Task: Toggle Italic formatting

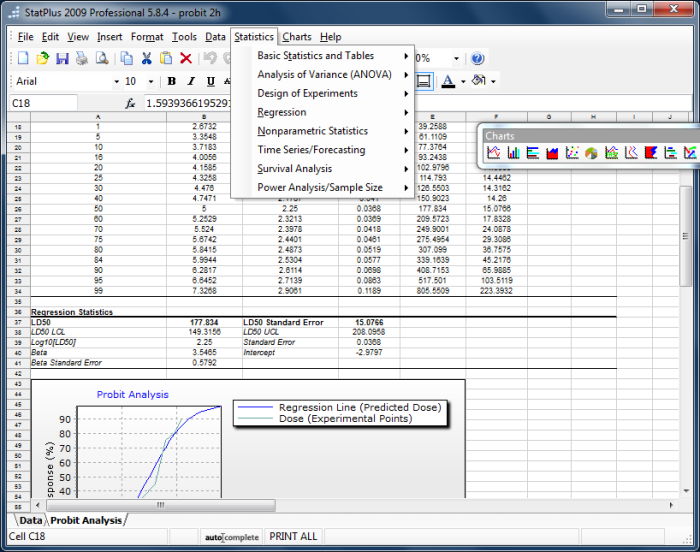Action: [x=192, y=81]
